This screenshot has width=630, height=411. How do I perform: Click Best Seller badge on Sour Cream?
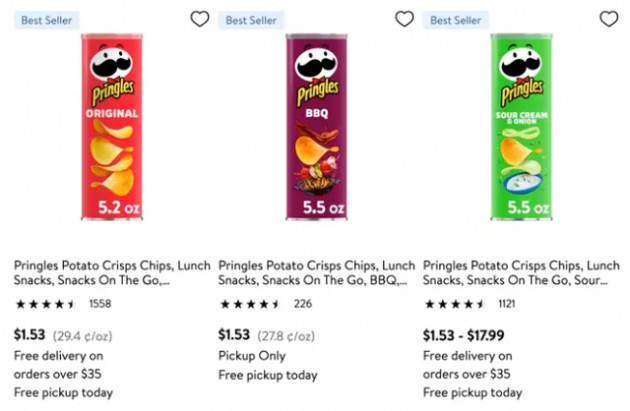point(456,20)
